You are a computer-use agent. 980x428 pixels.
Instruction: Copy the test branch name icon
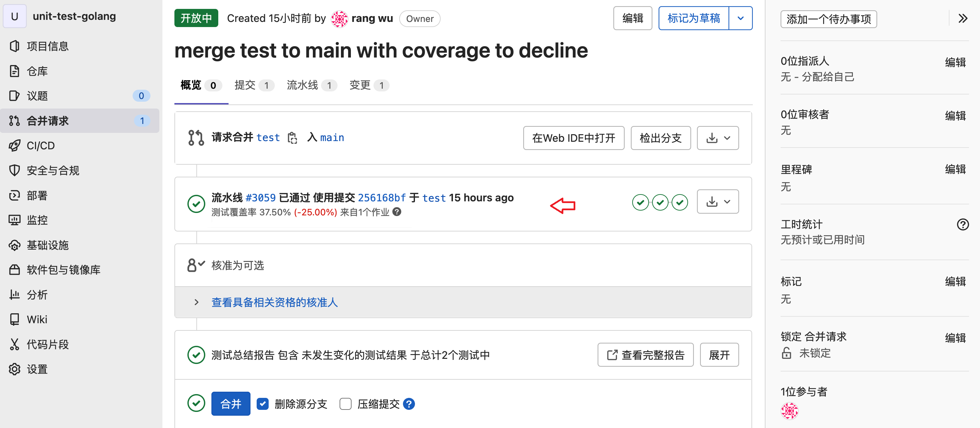point(292,138)
